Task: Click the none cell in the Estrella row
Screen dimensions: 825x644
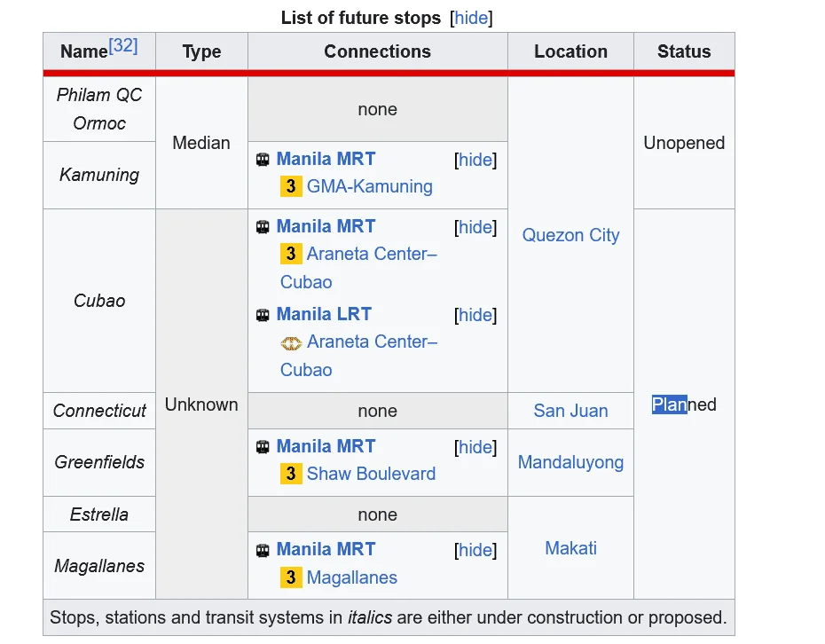Action: [x=377, y=514]
